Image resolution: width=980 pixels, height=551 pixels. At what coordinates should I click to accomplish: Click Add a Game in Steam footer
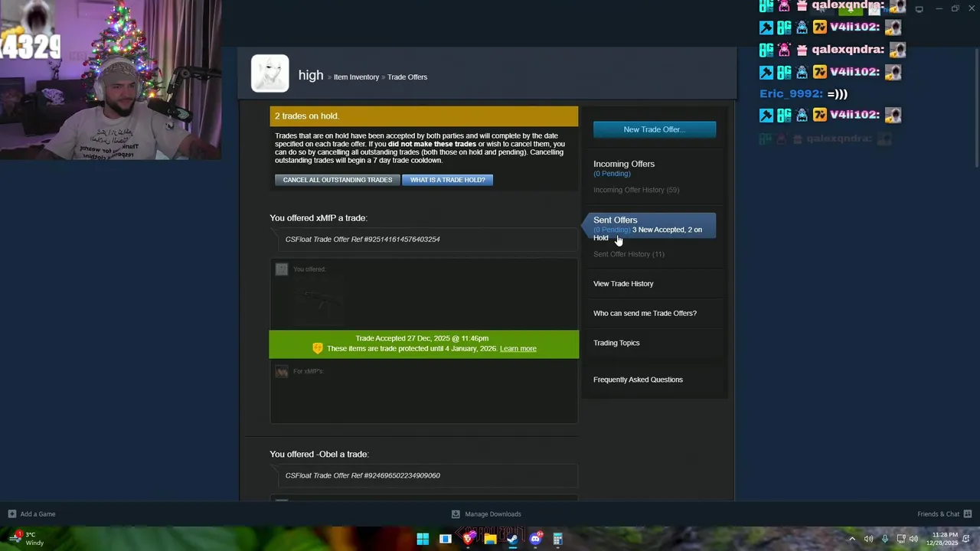(31, 514)
